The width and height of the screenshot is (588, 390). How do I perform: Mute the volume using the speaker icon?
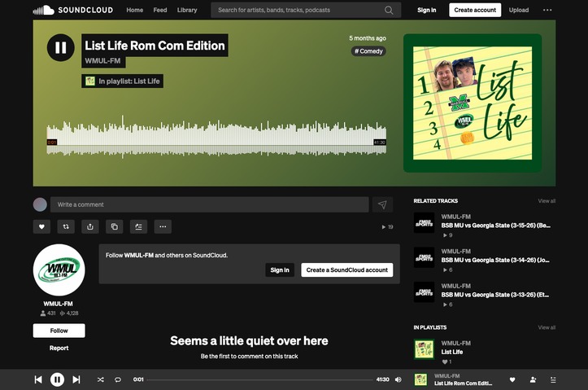[399, 379]
